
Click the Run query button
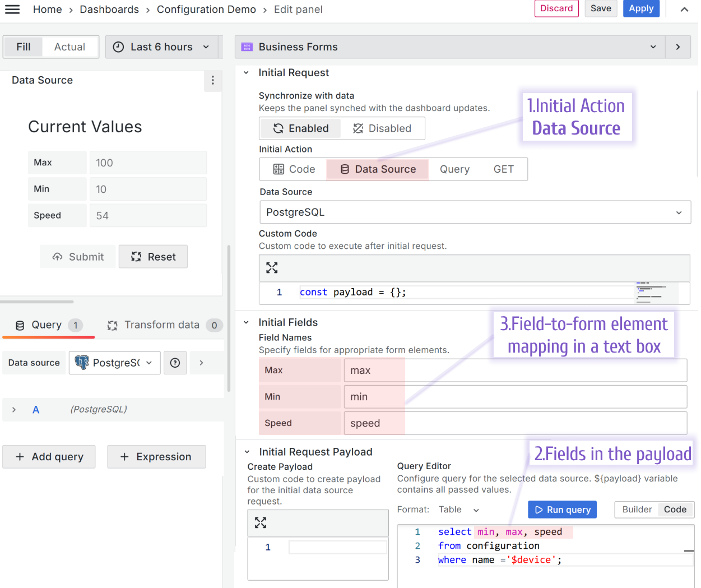(x=562, y=510)
